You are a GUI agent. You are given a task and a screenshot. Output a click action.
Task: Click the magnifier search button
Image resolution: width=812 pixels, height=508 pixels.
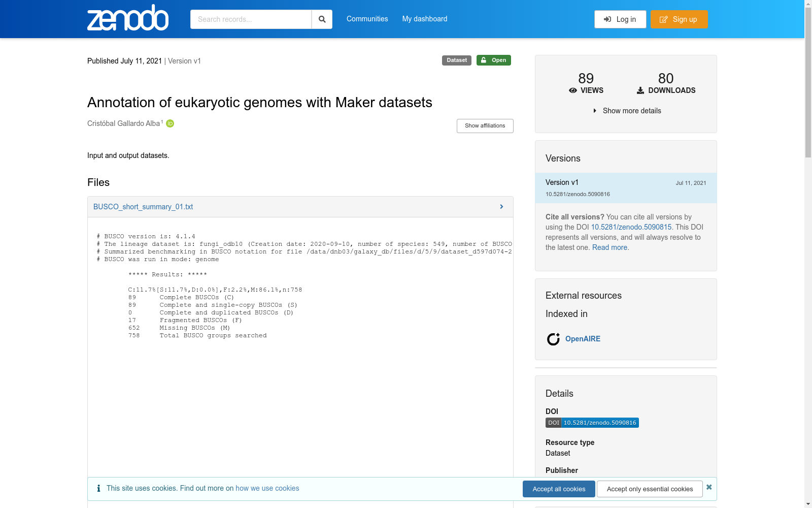322,19
